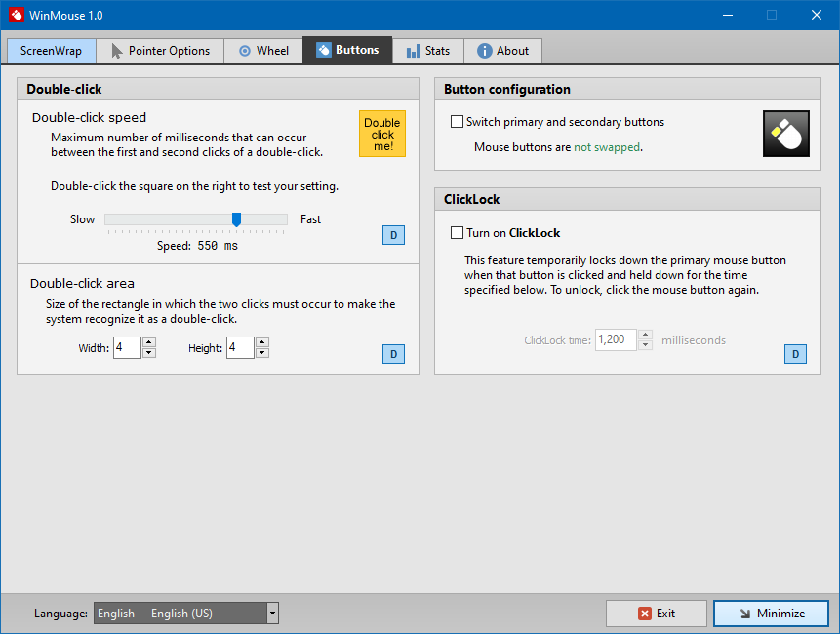The width and height of the screenshot is (840, 634).
Task: Click the Width input field
Action: 127,348
